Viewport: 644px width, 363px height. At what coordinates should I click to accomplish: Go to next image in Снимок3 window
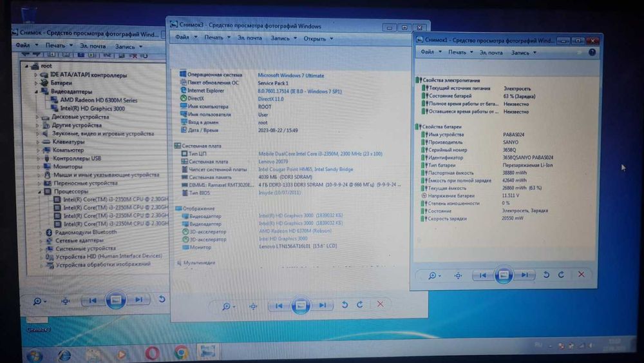click(x=323, y=306)
